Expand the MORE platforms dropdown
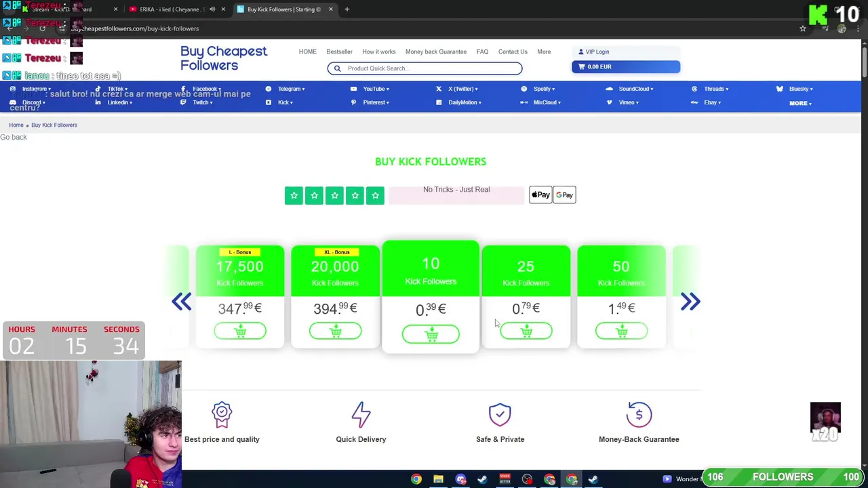 point(800,103)
